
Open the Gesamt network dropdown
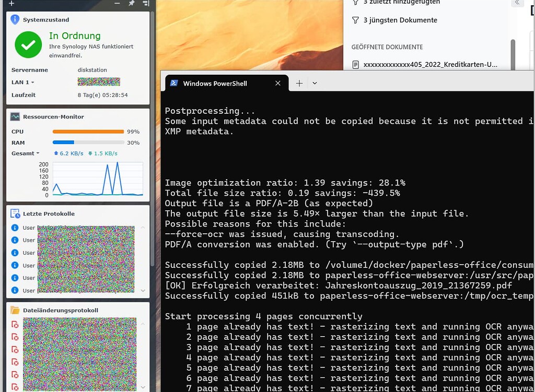pos(38,153)
